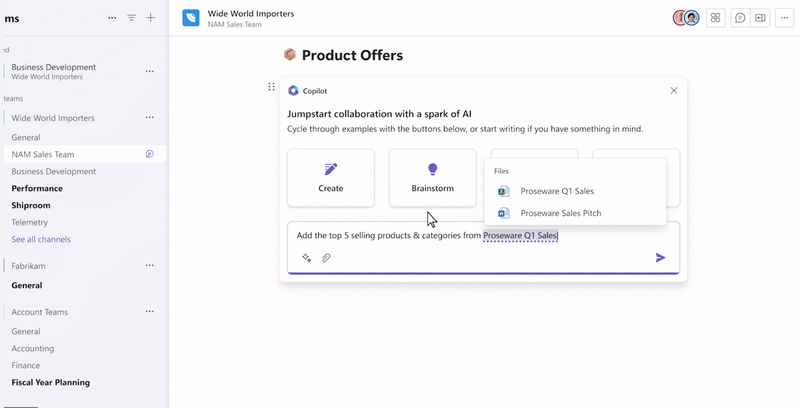Close the Copilot card

[673, 91]
